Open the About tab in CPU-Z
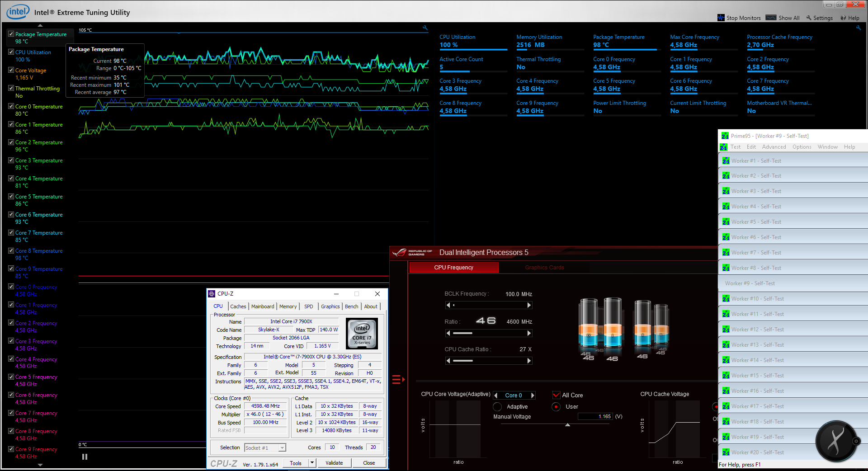 (x=371, y=306)
